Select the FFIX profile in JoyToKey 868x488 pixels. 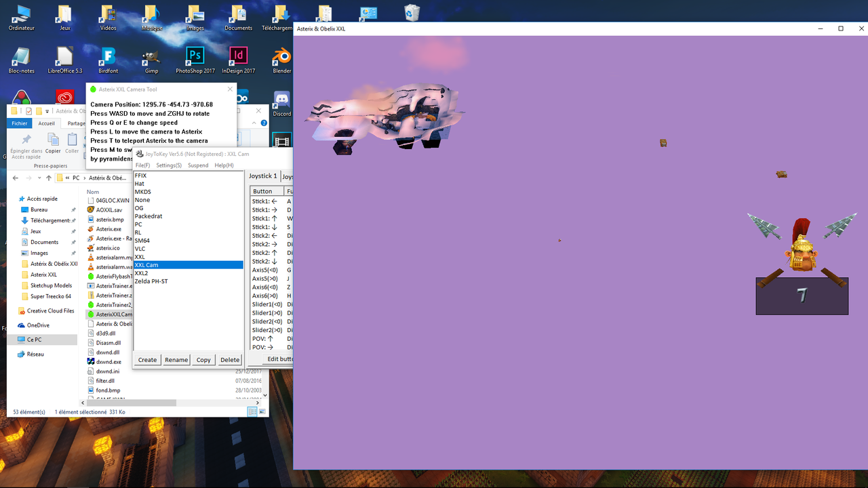[188, 176]
